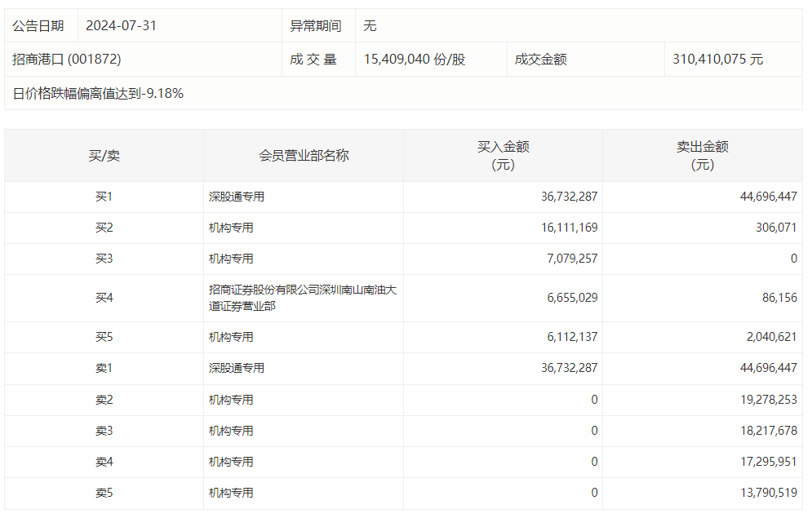The width and height of the screenshot is (812, 518).
Task: Select sell amount 0 in 买3 row
Action: [794, 259]
